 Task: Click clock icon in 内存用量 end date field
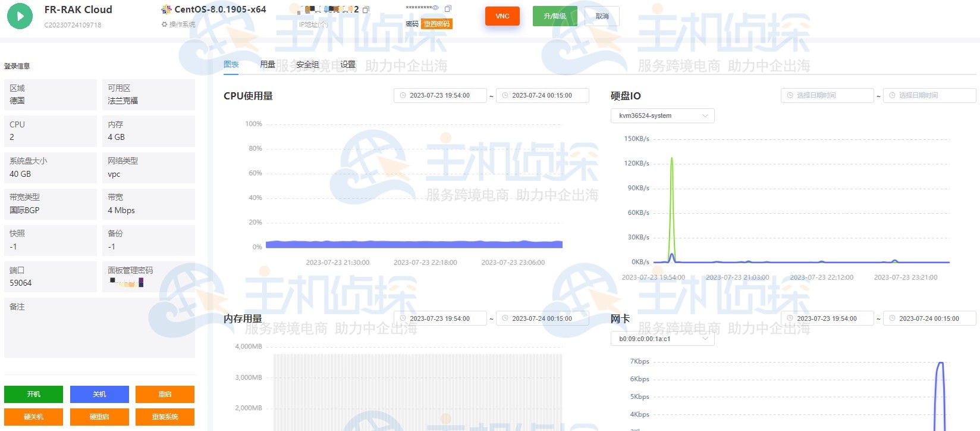[505, 318]
